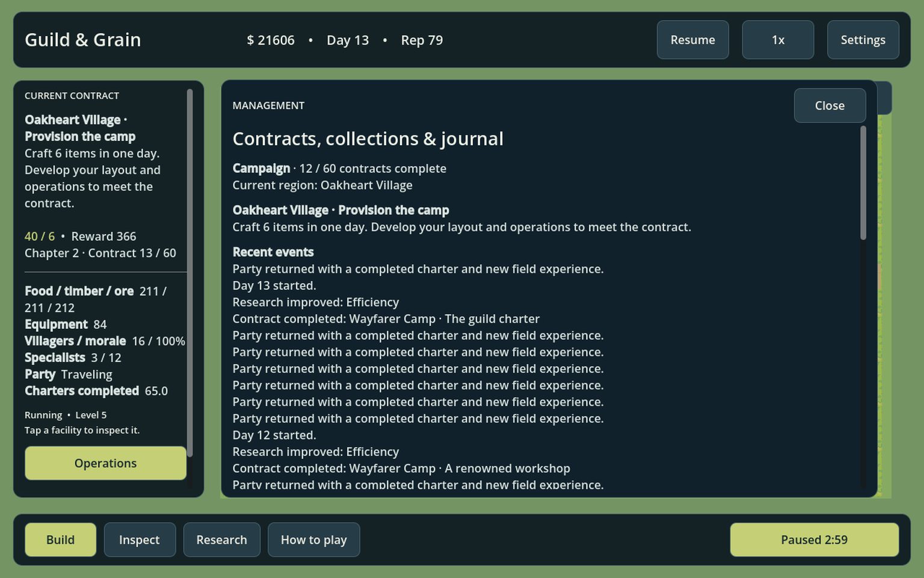
Task: Click the Reward 366 text
Action: (x=103, y=237)
